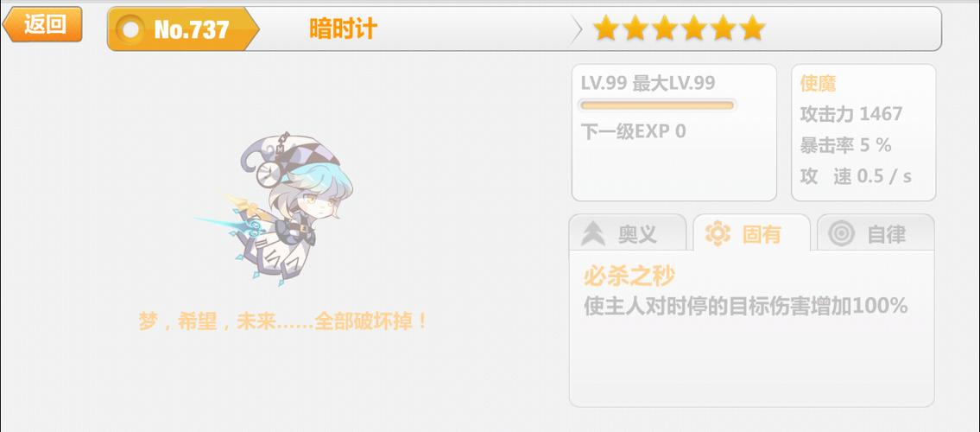Click the first gold star
This screenshot has width=980, height=432.
(x=605, y=29)
